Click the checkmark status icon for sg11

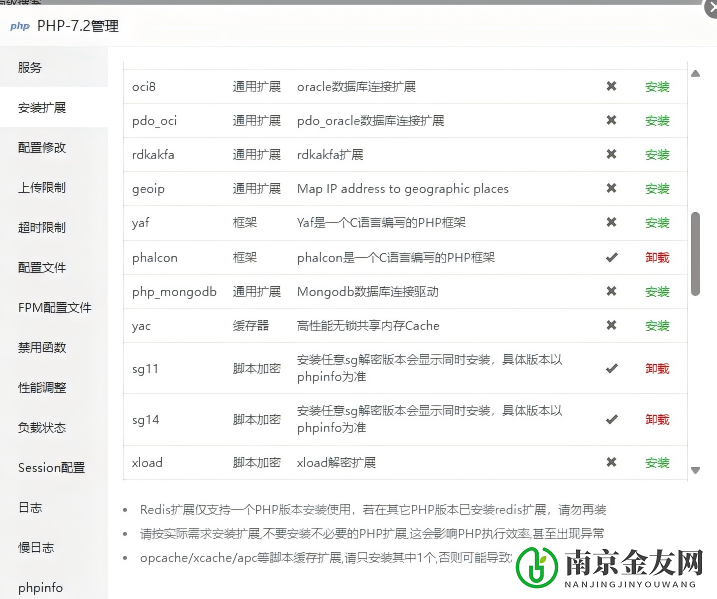pyautogui.click(x=612, y=368)
